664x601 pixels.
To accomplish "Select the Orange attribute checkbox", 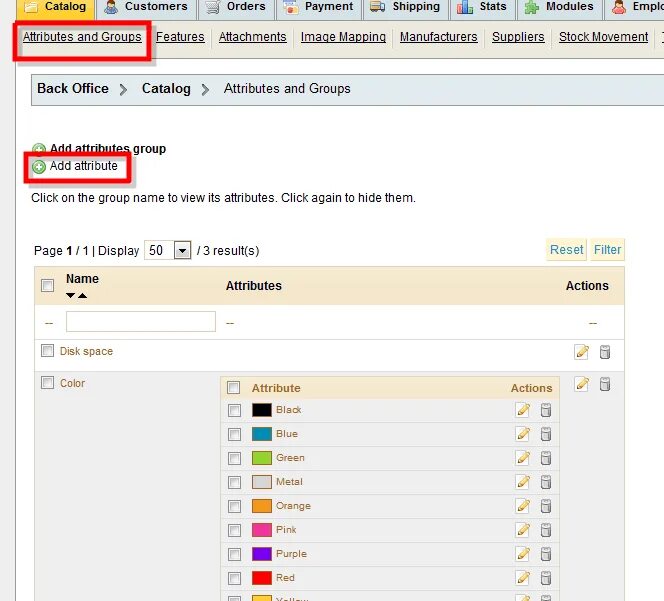I will (x=234, y=507).
